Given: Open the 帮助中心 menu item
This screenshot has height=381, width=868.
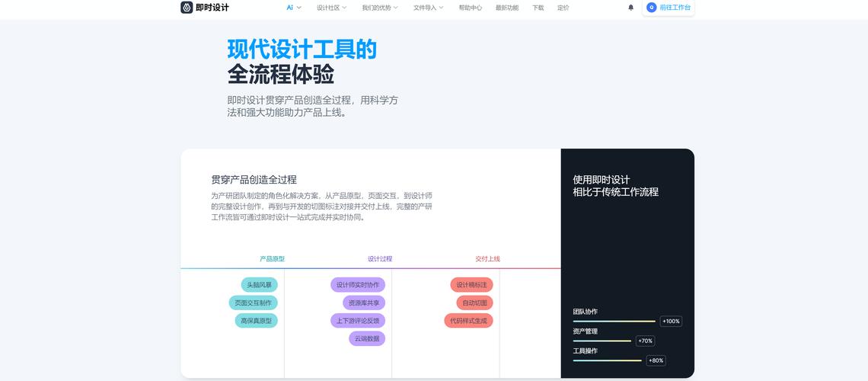Looking at the screenshot, I should [x=470, y=8].
